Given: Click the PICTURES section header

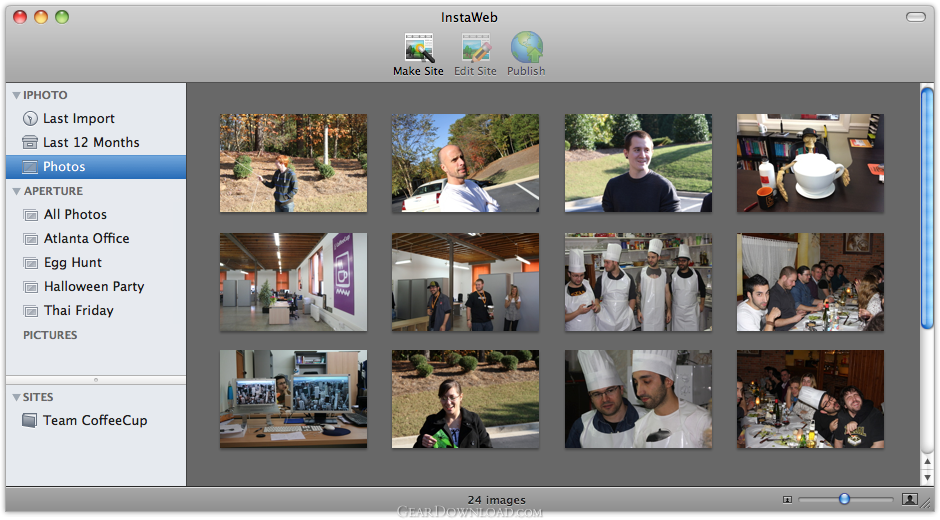Looking at the screenshot, I should click(x=50, y=335).
